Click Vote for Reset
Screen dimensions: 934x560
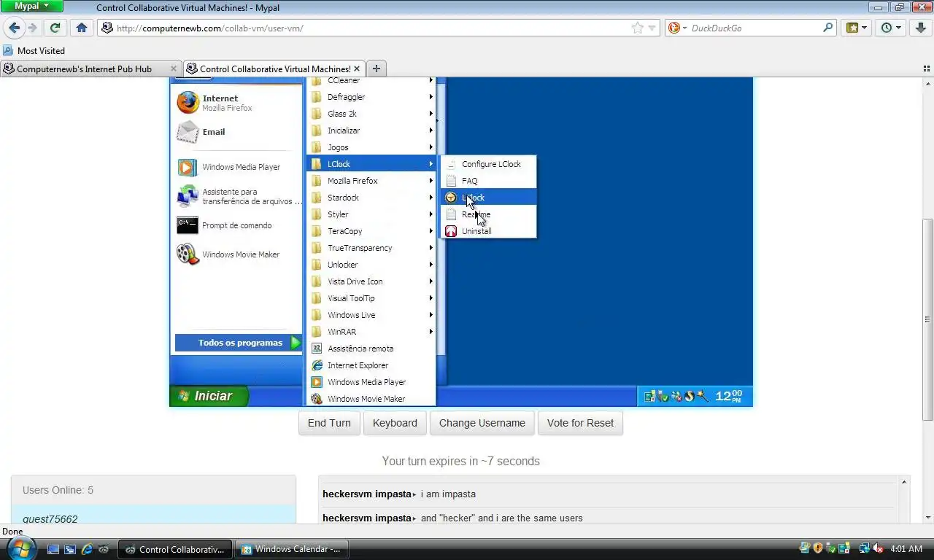580,423
